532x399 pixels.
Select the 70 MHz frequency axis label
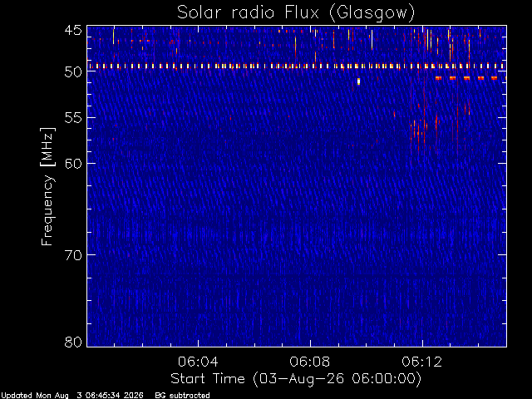[x=73, y=255]
